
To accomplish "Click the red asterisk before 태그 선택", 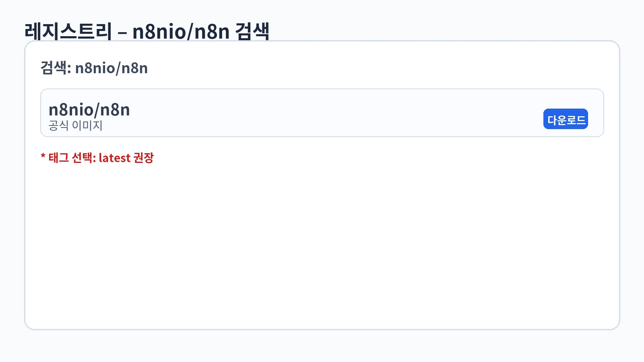I will [x=43, y=156].
